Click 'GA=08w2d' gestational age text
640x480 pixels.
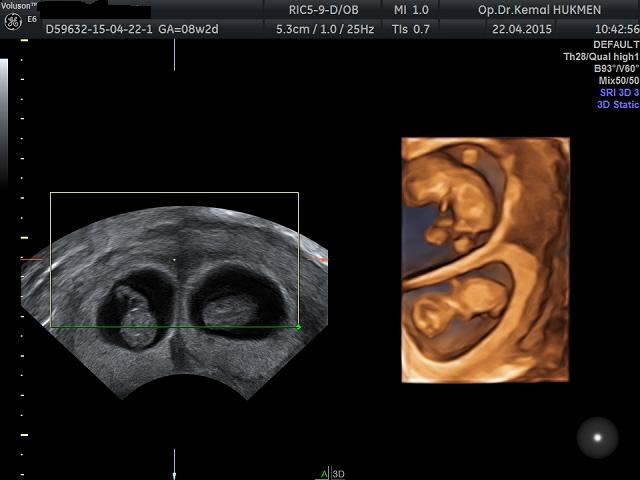click(188, 29)
